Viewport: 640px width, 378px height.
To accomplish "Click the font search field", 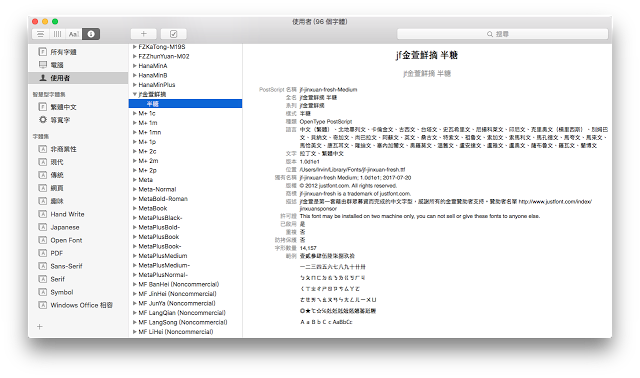I will click(502, 34).
